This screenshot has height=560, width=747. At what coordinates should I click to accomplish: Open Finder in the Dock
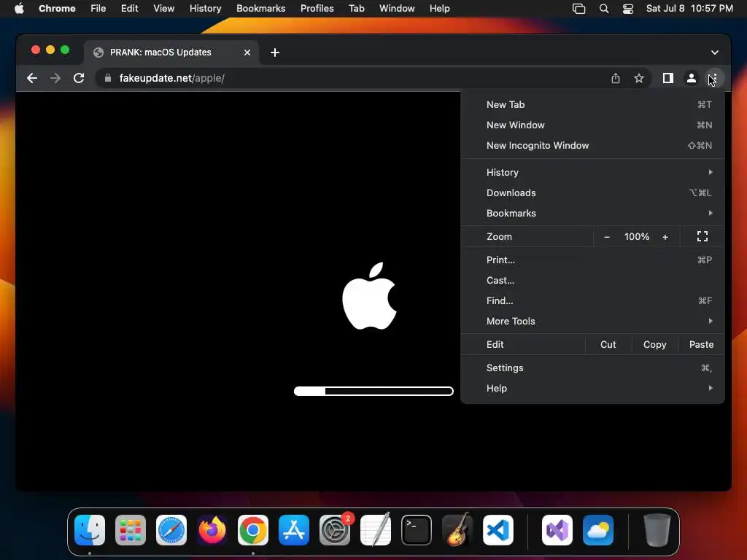(90, 530)
